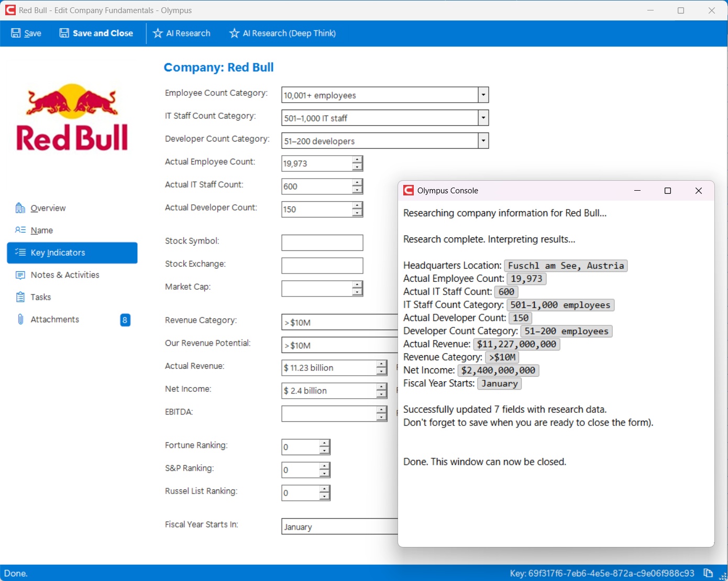
Task: Click the Save disk icon in toolbar
Action: 16,33
